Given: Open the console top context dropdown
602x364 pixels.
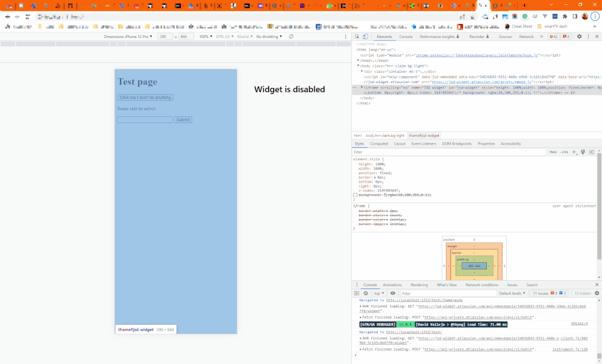Looking at the screenshot, I should pyautogui.click(x=379, y=293).
